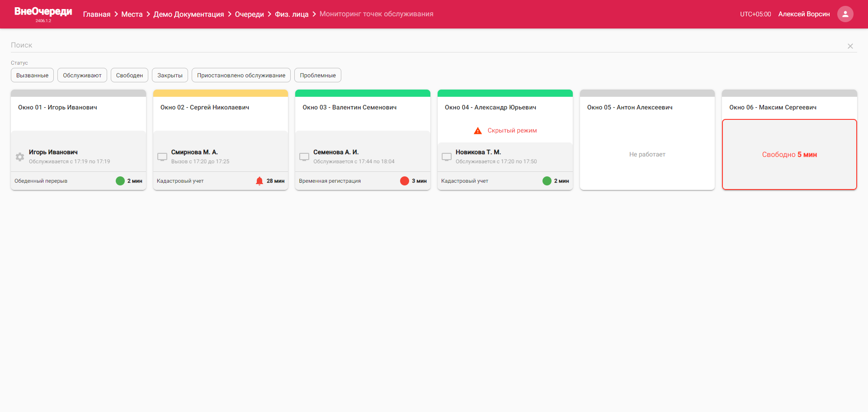Image resolution: width=868 pixels, height=412 pixels.
Task: Click the UTC+05:00 timezone label
Action: coord(755,14)
